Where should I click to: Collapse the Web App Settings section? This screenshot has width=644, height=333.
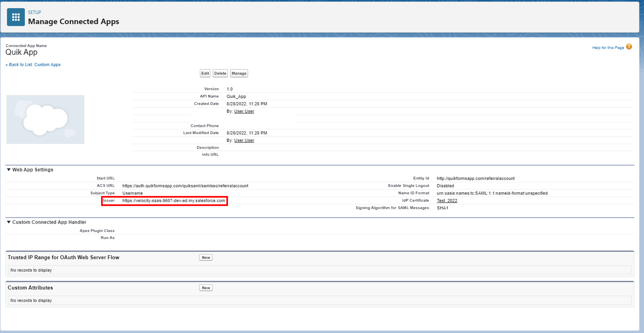(x=9, y=170)
